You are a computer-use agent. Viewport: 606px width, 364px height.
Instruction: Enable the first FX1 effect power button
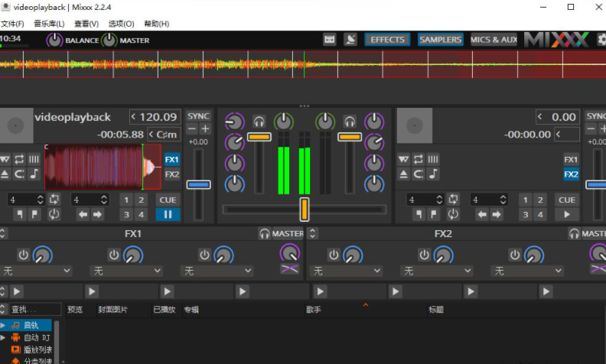click(x=23, y=255)
